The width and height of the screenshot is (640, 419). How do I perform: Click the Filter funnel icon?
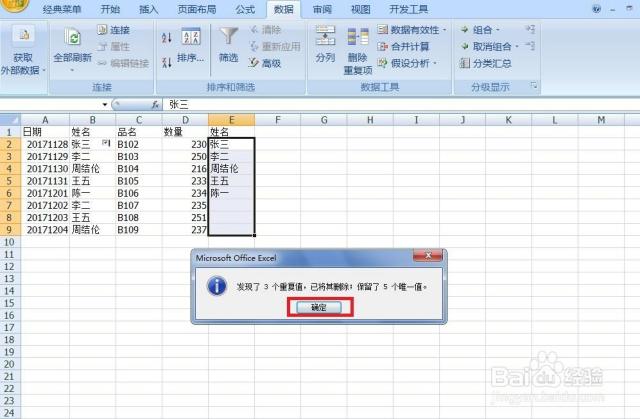click(228, 40)
